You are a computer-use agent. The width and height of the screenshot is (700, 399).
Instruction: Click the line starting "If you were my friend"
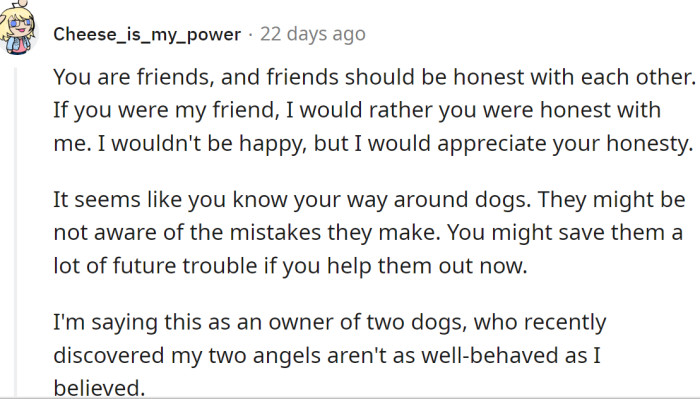coord(357,110)
